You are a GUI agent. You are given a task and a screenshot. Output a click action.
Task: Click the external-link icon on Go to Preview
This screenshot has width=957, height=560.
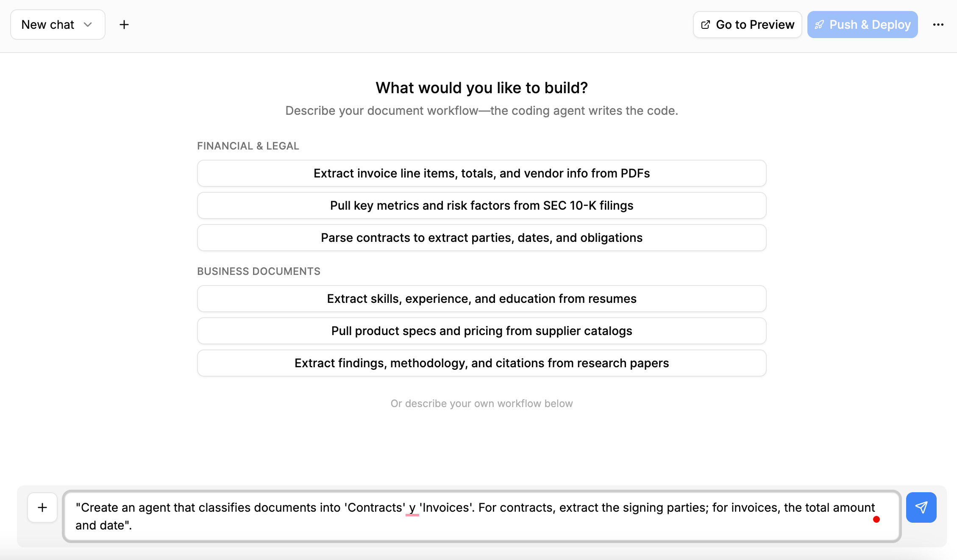point(706,25)
